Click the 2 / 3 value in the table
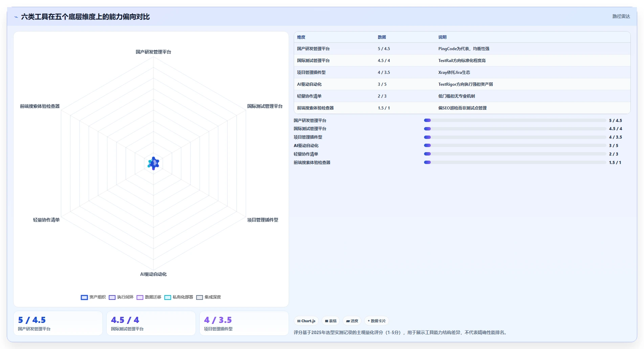 (x=382, y=96)
